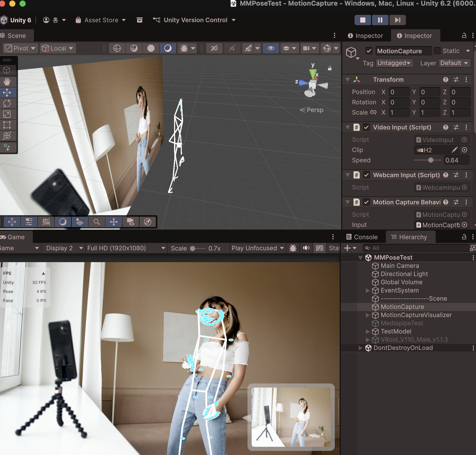Open Game panel more options menu
476x455 pixels.
333,237
